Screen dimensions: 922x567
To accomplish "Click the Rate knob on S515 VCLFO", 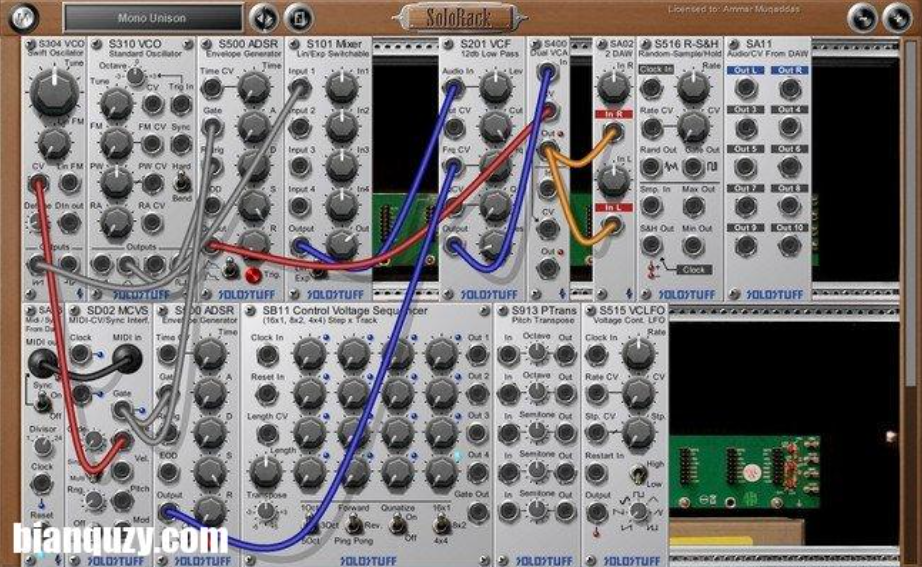I will click(638, 354).
